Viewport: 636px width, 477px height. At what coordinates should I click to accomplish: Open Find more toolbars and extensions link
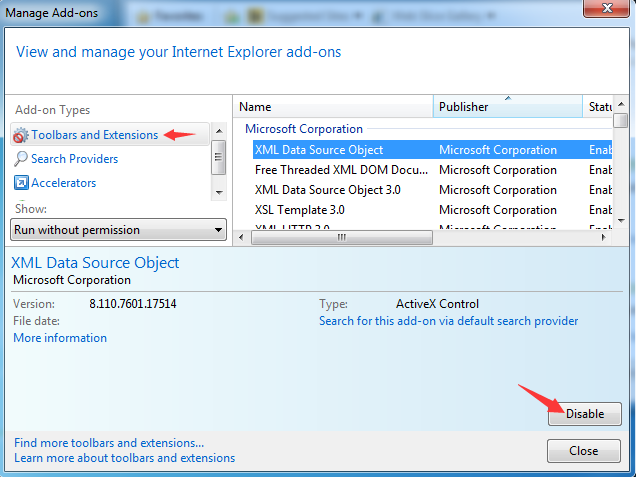click(109, 443)
